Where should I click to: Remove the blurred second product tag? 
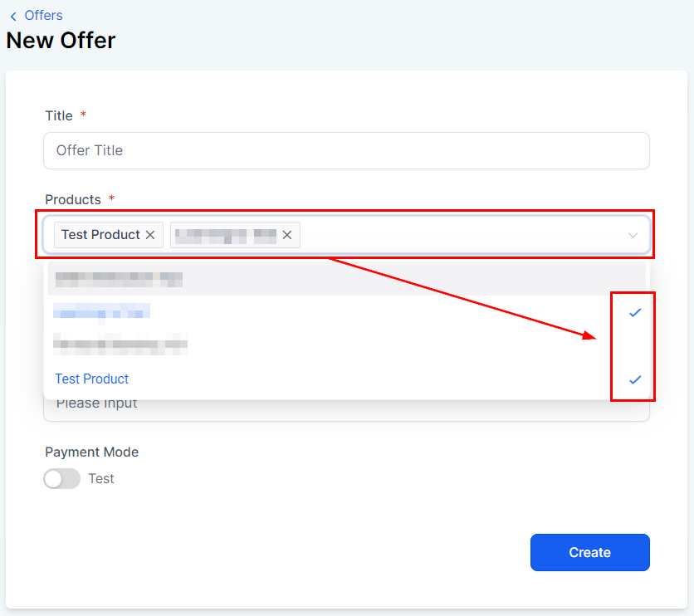(x=287, y=235)
